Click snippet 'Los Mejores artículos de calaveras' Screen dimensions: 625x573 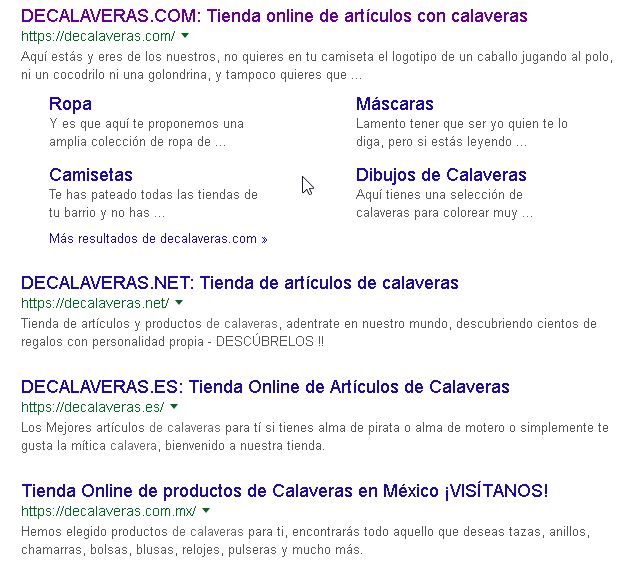tap(315, 437)
